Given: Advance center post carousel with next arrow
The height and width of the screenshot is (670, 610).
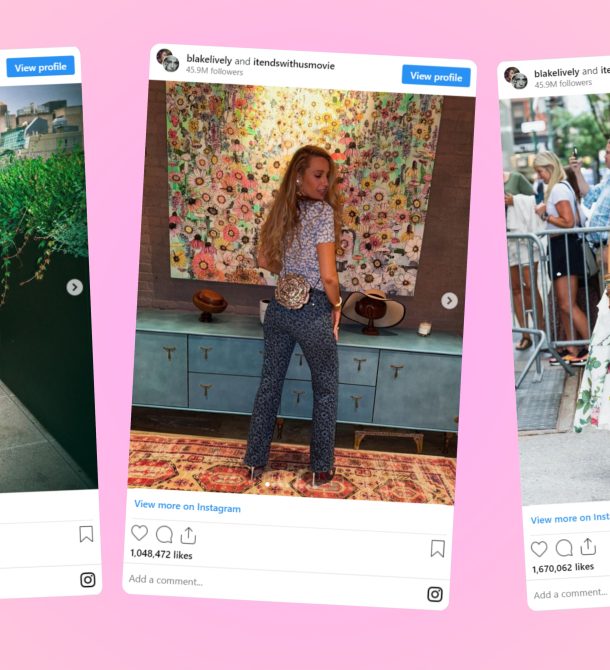Looking at the screenshot, I should tap(449, 301).
